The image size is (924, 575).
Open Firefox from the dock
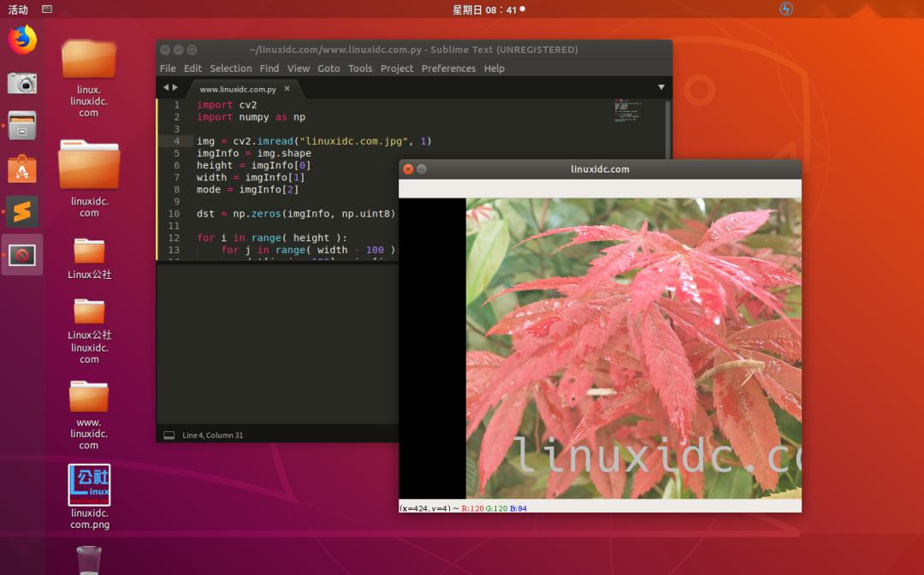[22, 39]
